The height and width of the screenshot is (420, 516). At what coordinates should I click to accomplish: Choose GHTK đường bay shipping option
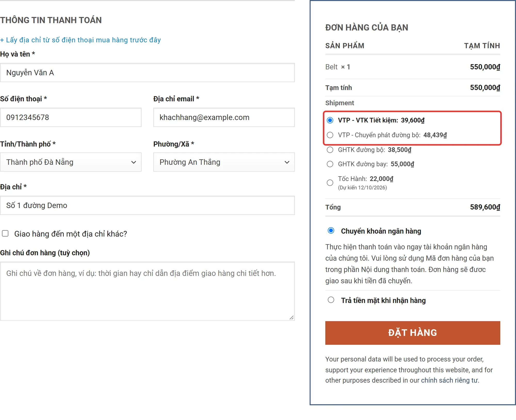[330, 164]
